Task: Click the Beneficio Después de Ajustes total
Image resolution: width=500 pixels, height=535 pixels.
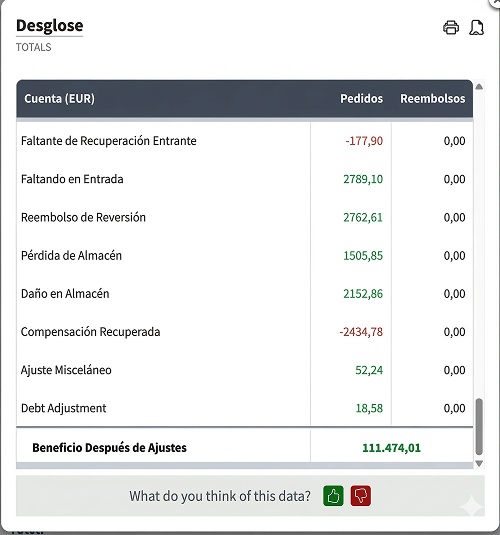Action: [x=391, y=448]
